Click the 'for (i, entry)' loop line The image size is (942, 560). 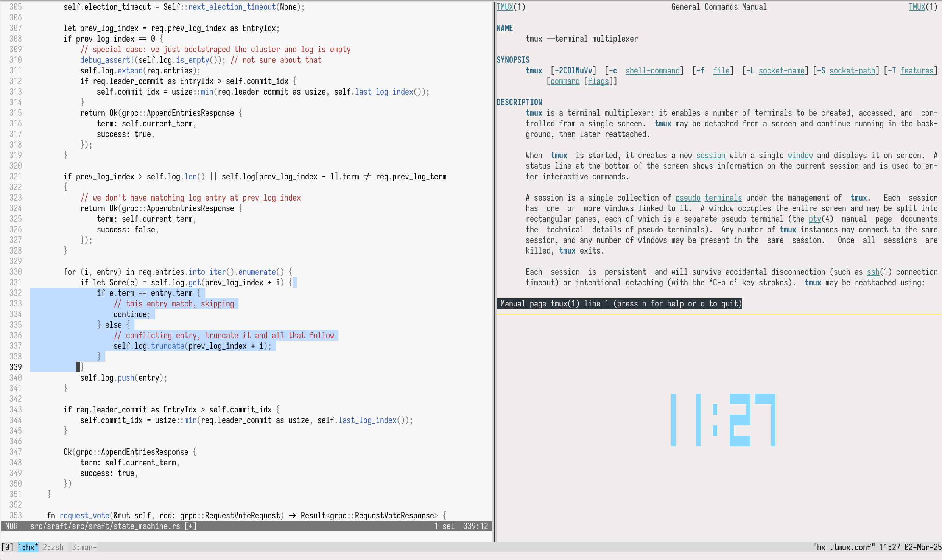(178, 272)
